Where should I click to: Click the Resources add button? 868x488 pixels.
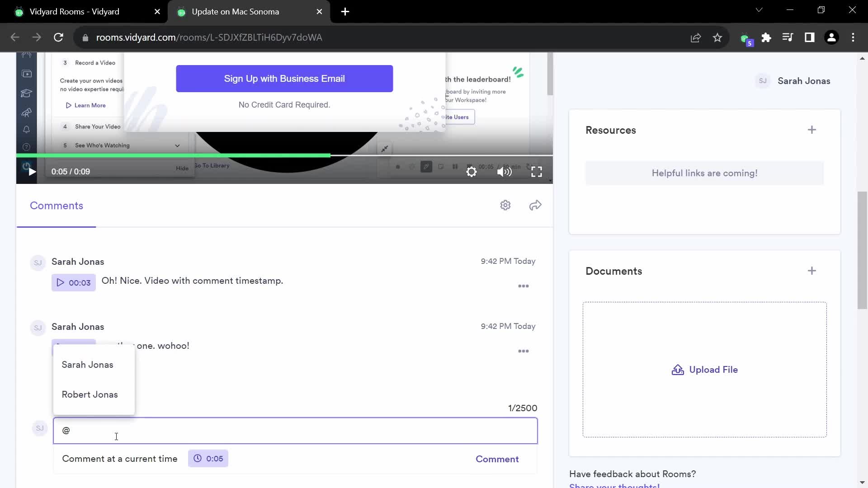click(x=812, y=129)
